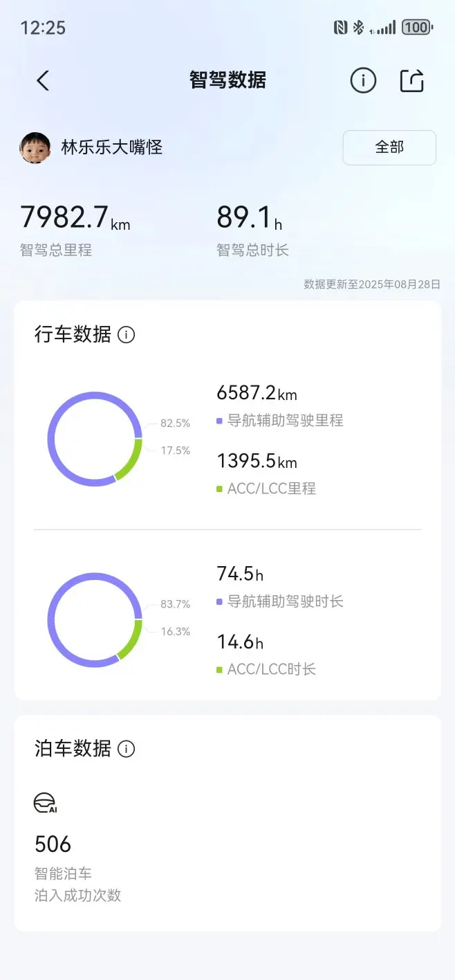Tap the share export icon

[x=412, y=81]
